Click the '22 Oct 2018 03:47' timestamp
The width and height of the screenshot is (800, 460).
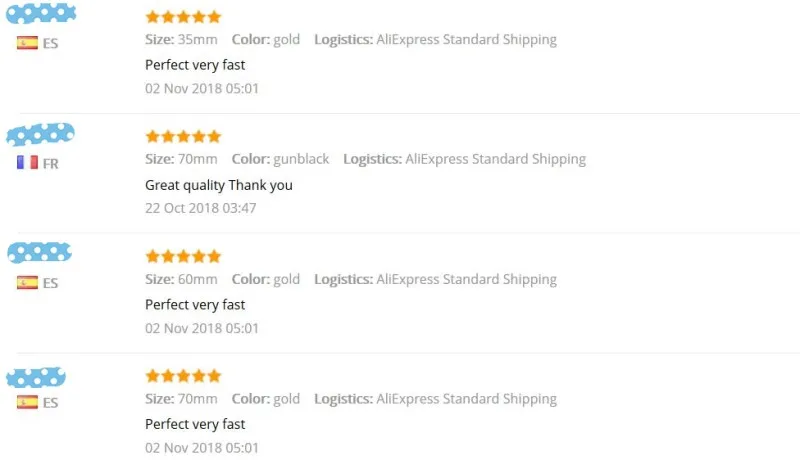(x=201, y=208)
